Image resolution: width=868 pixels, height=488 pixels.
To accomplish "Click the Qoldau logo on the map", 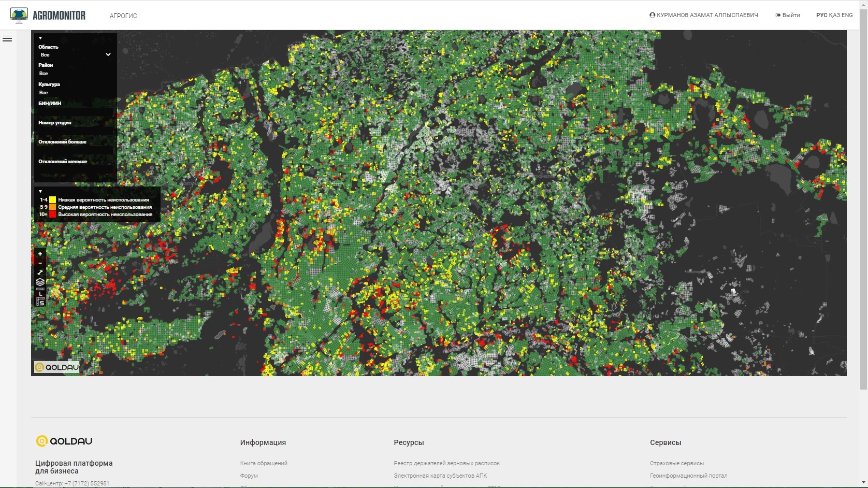I will click(x=57, y=367).
